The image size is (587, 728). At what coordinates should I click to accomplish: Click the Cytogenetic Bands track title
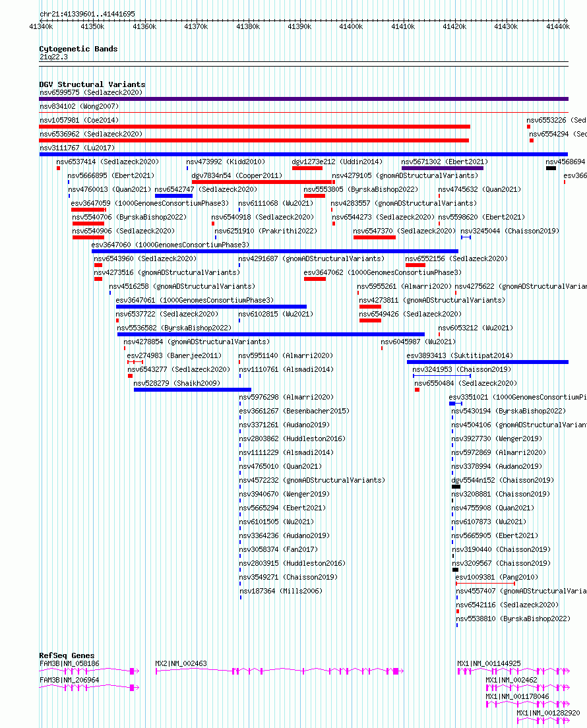pyautogui.click(x=78, y=49)
